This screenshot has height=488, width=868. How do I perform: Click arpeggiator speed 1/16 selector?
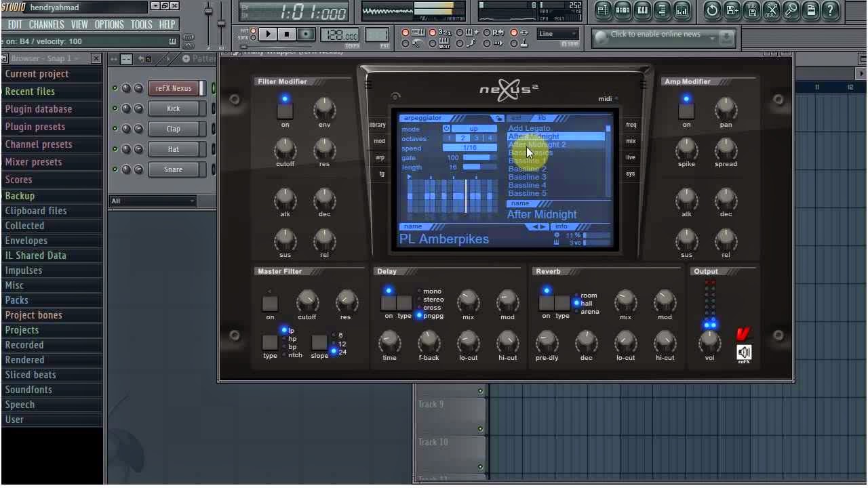[x=469, y=148]
